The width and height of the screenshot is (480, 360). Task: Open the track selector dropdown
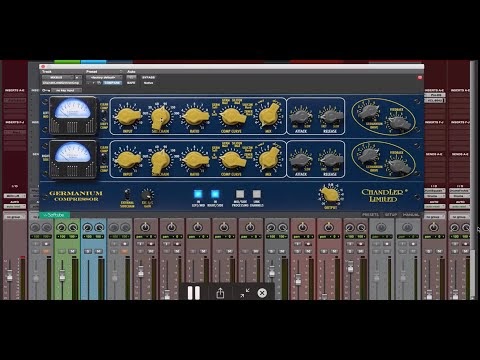[58, 77]
